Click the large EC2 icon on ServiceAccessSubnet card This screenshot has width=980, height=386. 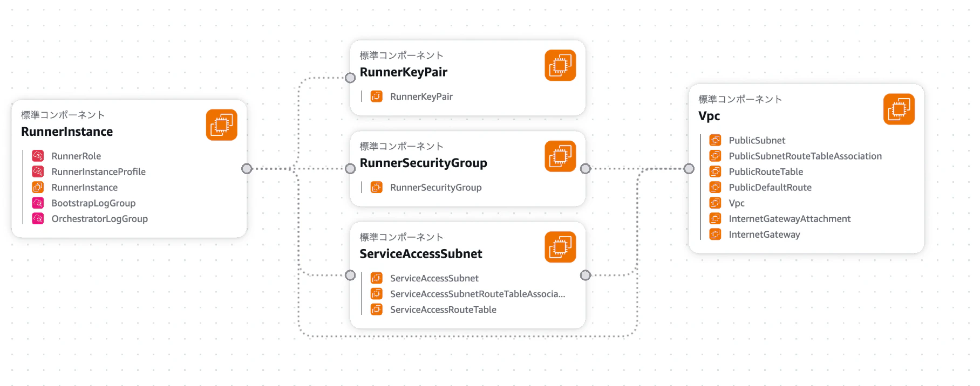tap(560, 247)
